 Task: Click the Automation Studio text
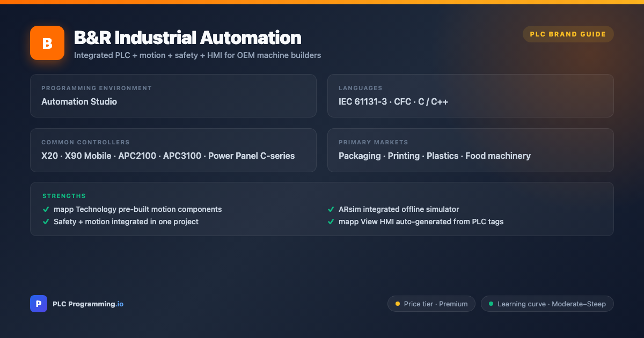pyautogui.click(x=79, y=101)
